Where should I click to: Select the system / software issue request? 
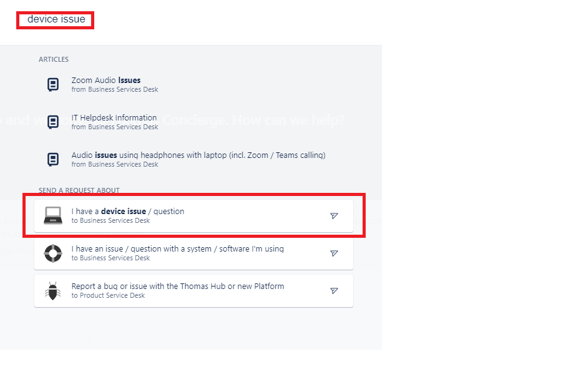pyautogui.click(x=193, y=253)
